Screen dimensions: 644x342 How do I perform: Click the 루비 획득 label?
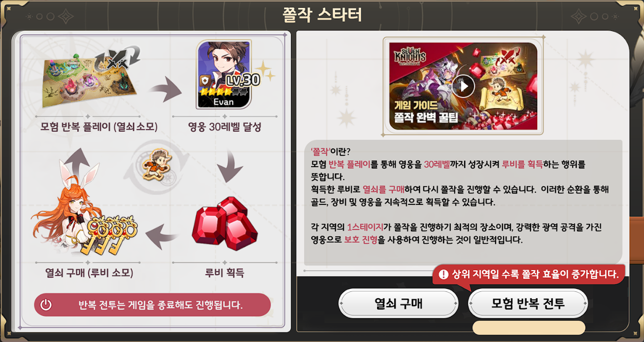[225, 272]
